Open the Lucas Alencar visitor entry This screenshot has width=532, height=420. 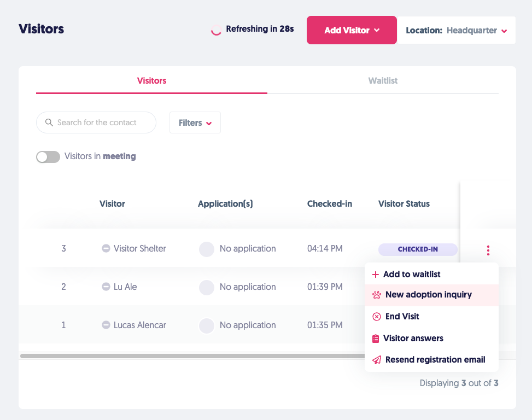139,325
